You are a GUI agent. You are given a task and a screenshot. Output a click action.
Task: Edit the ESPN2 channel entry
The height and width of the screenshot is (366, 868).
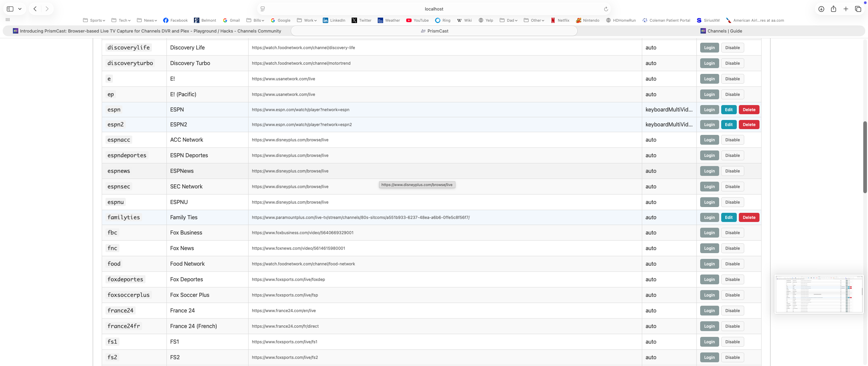(x=729, y=125)
